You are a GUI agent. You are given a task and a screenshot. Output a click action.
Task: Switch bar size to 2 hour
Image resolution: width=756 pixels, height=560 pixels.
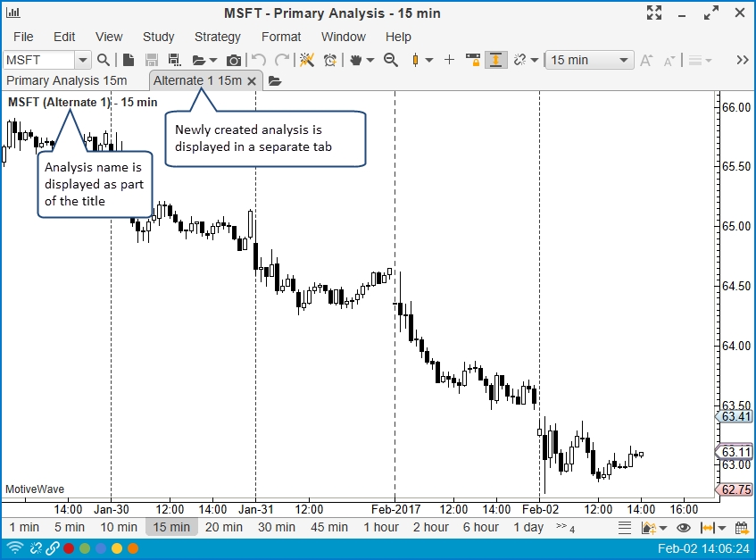pos(430,527)
